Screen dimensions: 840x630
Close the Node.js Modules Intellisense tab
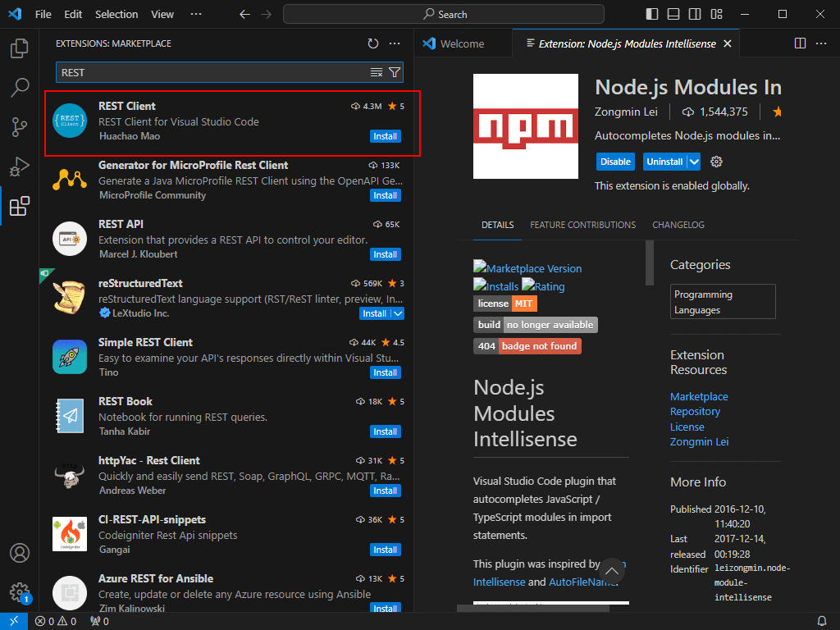coord(728,43)
